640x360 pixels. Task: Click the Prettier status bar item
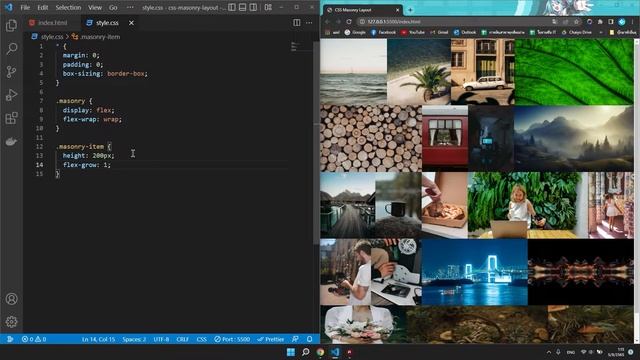click(271, 339)
